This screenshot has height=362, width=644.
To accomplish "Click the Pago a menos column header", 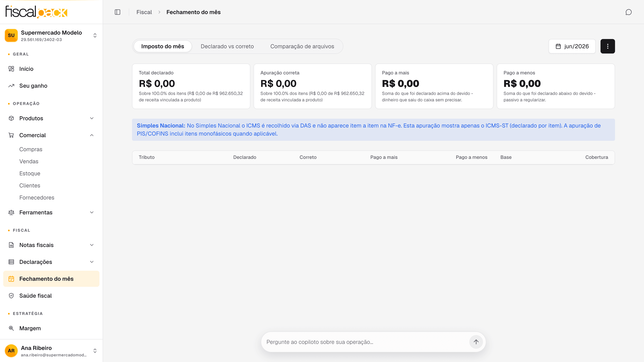I will click(x=472, y=157).
